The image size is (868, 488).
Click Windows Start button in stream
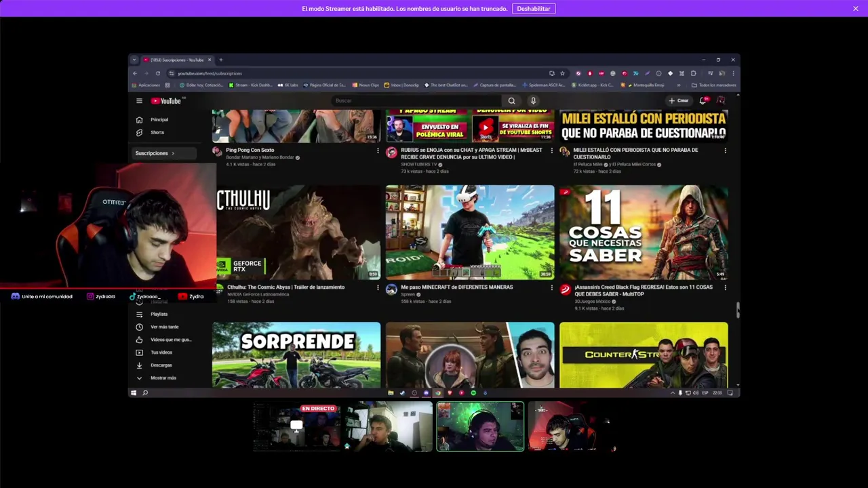pyautogui.click(x=134, y=393)
